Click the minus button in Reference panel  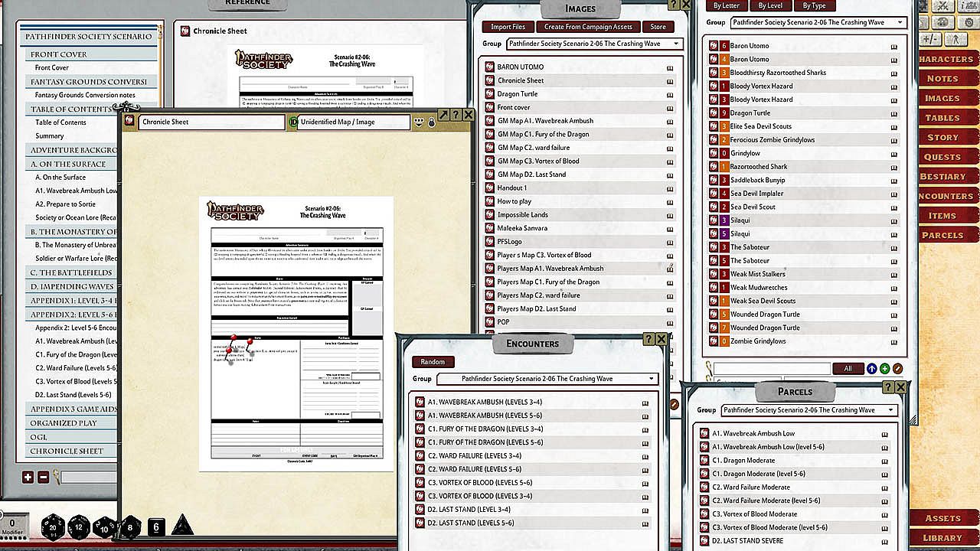click(x=43, y=478)
